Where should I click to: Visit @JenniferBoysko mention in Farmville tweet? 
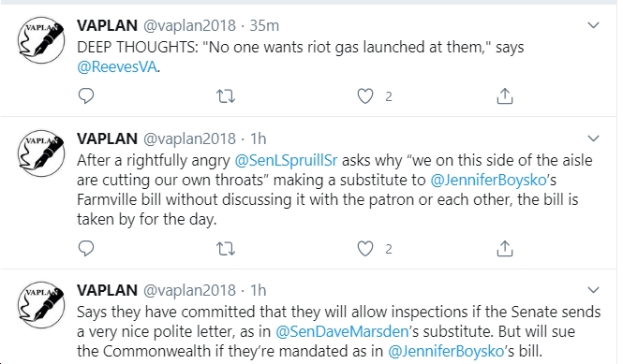[489, 180]
